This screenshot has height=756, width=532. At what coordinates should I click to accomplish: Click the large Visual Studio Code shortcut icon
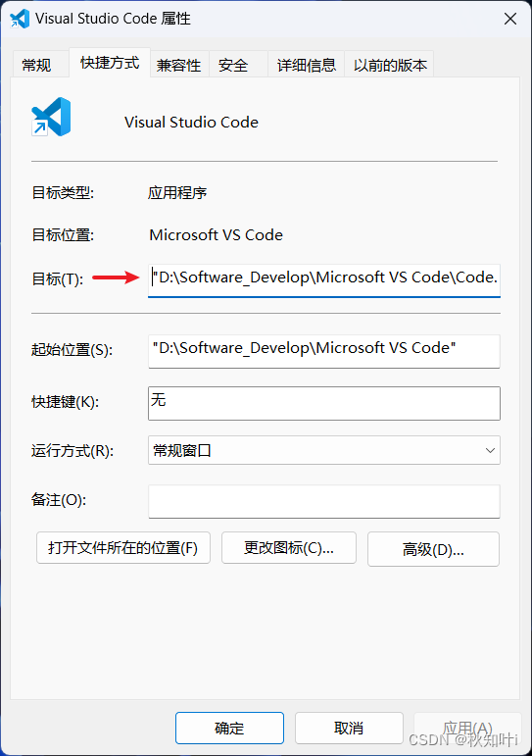51,117
